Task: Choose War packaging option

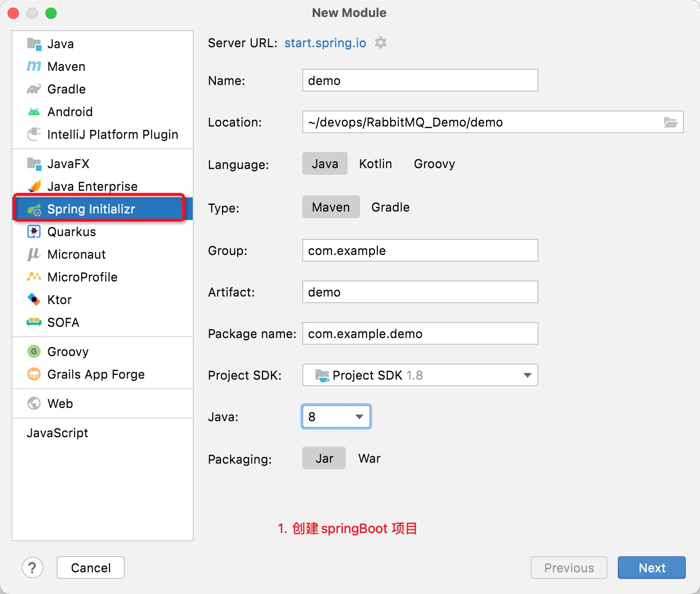Action: click(369, 458)
